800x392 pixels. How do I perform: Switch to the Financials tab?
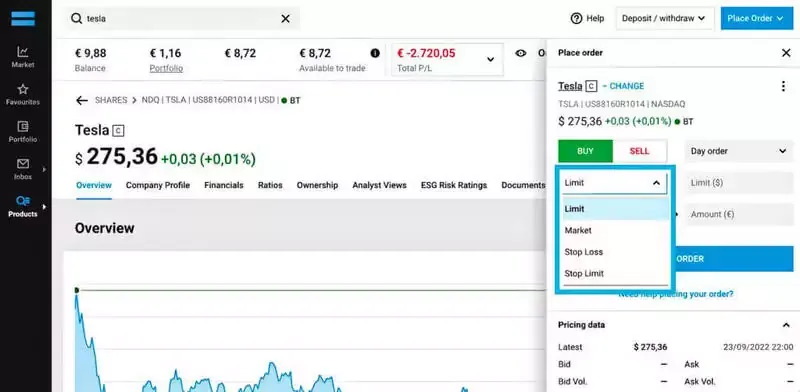pyautogui.click(x=223, y=185)
